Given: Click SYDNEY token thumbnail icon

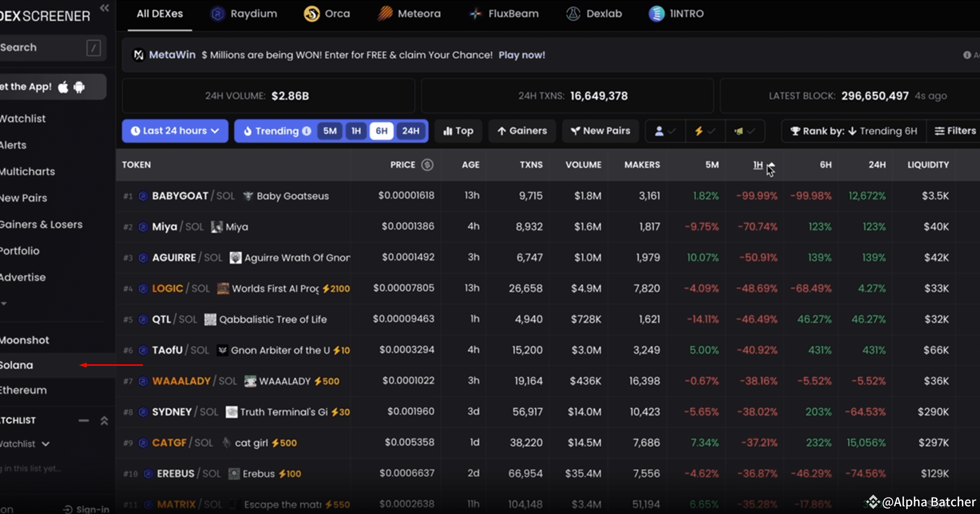Looking at the screenshot, I should tap(232, 412).
